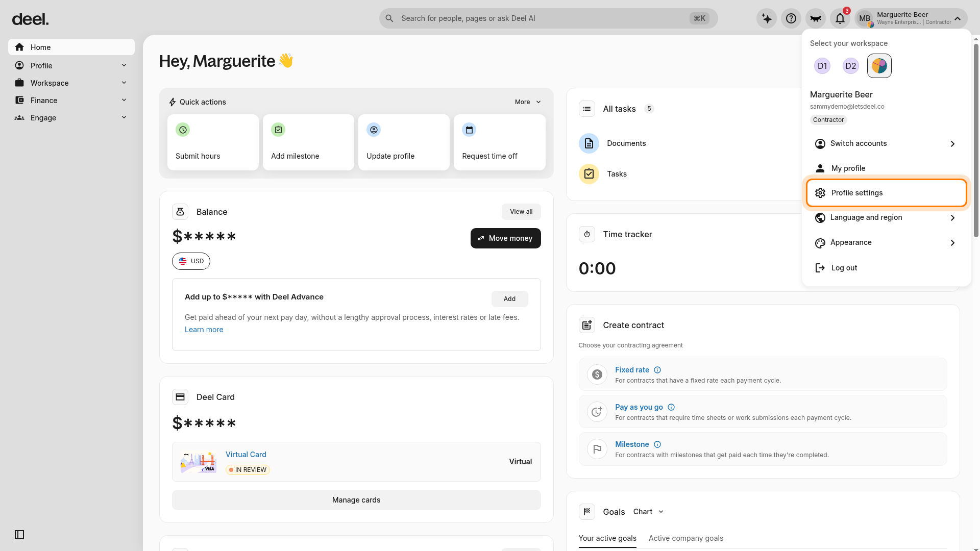The width and height of the screenshot is (980, 551).
Task: Select the USD currency chip
Action: coord(191,261)
